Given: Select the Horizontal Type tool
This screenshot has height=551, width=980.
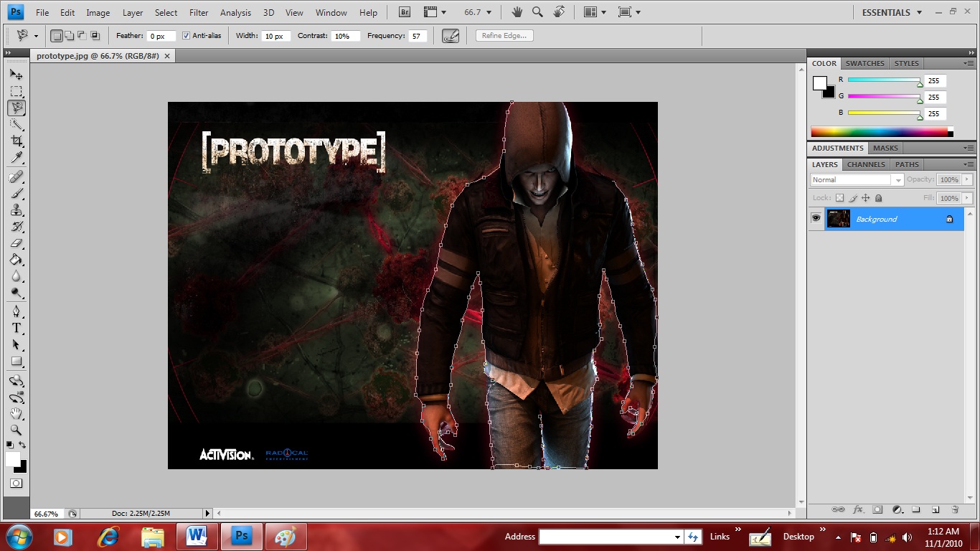Looking at the screenshot, I should coord(16,328).
